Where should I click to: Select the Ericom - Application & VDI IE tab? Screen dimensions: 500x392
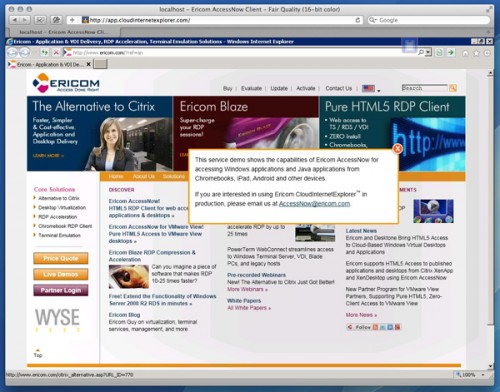[x=49, y=64]
